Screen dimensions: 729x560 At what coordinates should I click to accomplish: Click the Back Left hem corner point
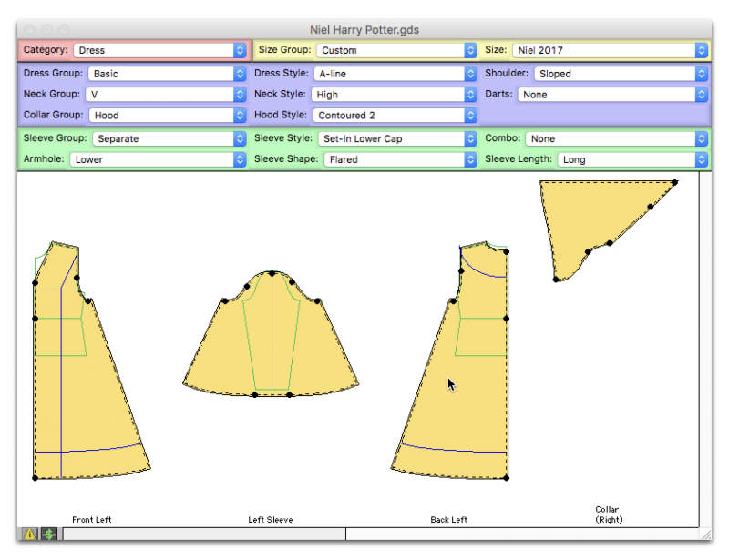tap(507, 478)
